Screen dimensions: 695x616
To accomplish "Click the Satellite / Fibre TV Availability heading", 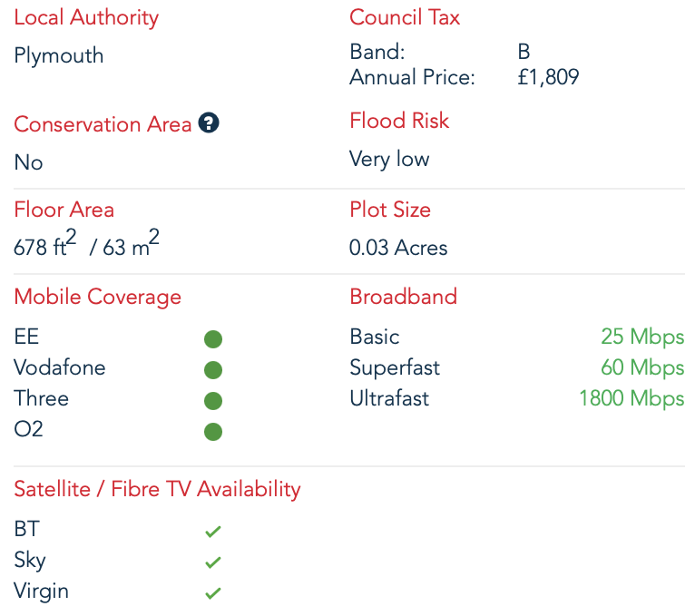I will coord(157,490).
